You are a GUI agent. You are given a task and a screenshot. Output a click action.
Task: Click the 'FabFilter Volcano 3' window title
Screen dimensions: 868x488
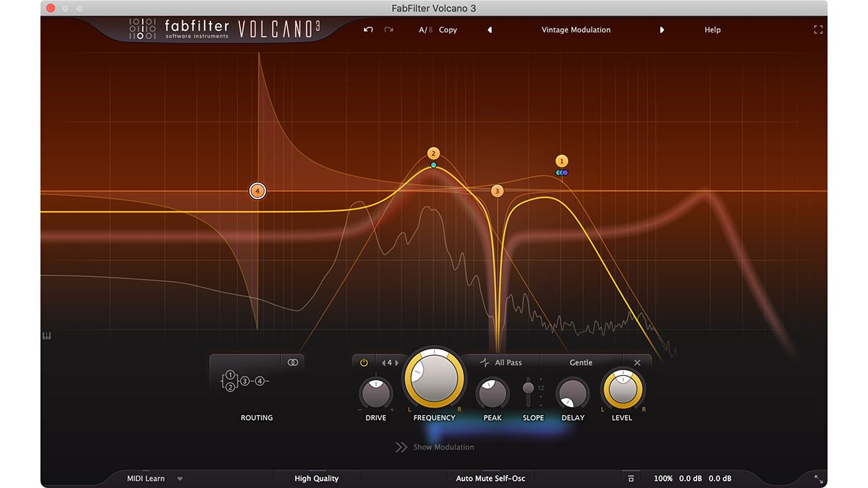pos(434,9)
